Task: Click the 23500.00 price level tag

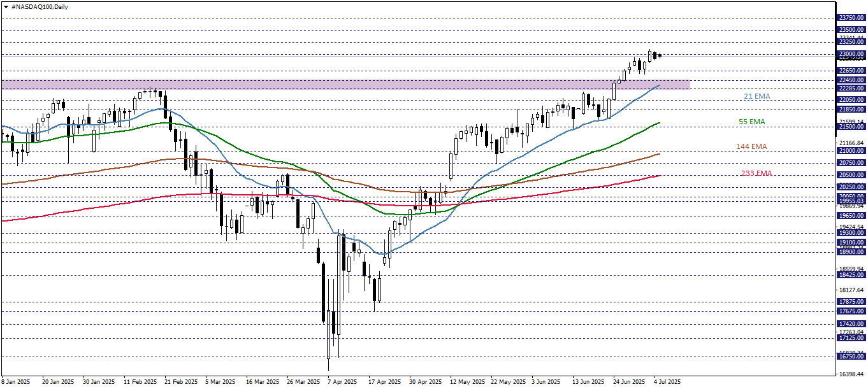Action: coord(851,29)
